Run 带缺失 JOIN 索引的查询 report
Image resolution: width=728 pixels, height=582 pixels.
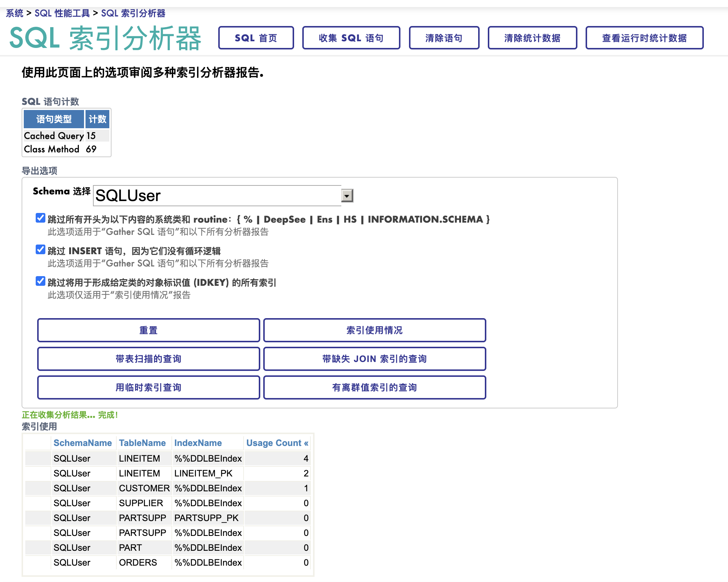click(x=374, y=359)
